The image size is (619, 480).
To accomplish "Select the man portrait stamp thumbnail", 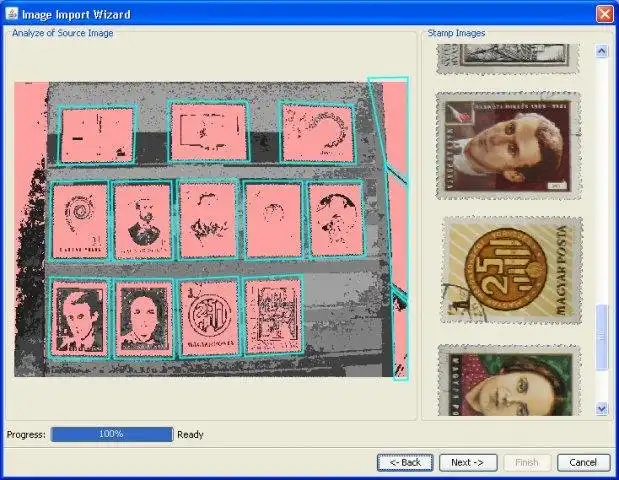I will pyautogui.click(x=508, y=146).
